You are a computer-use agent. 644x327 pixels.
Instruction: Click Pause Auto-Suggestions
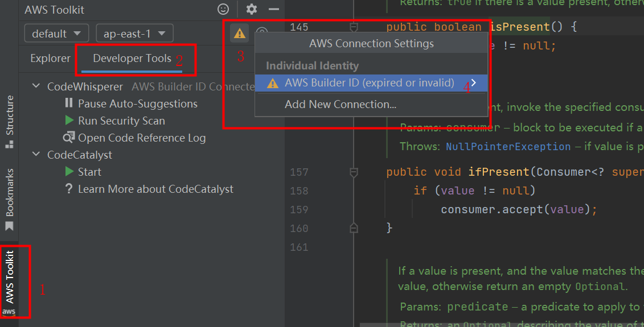(138, 104)
